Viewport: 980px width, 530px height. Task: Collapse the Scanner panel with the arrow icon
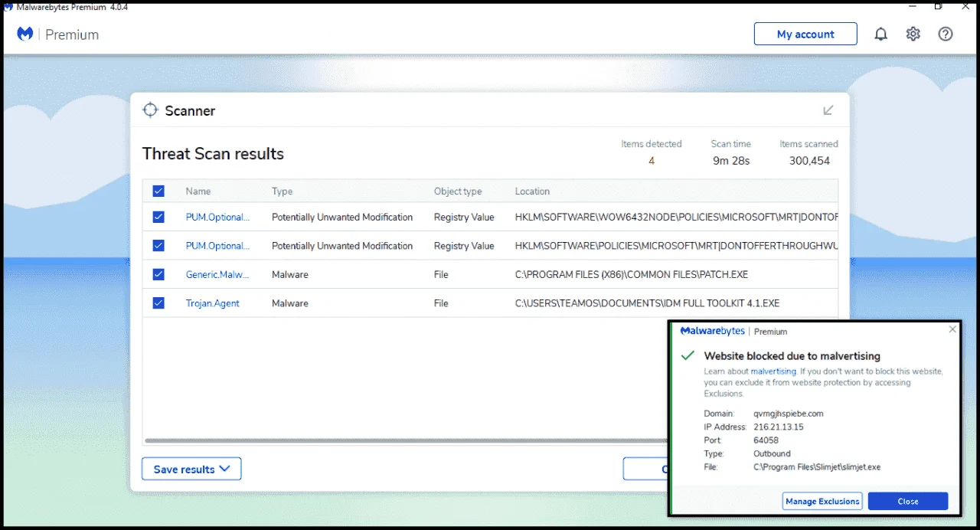tap(828, 110)
